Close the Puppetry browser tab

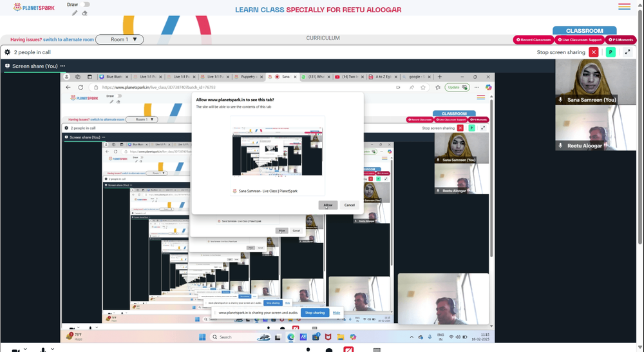[261, 77]
